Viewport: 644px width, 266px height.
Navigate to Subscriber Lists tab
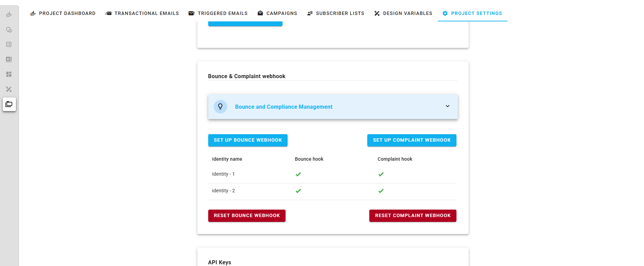click(336, 13)
